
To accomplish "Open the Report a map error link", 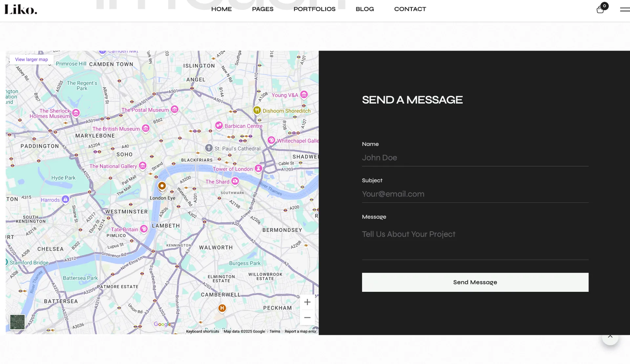I will [x=300, y=331].
